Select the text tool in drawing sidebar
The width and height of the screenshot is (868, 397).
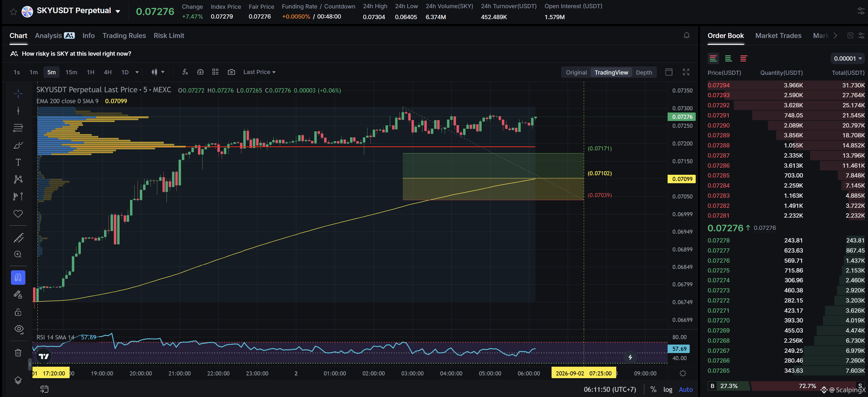pos(18,162)
